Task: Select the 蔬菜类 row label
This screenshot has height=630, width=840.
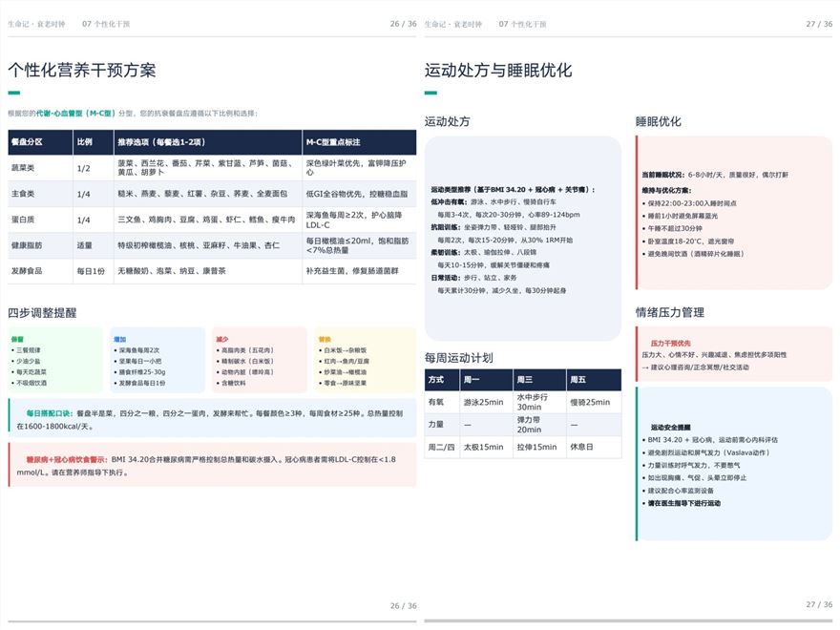Action: (23, 168)
